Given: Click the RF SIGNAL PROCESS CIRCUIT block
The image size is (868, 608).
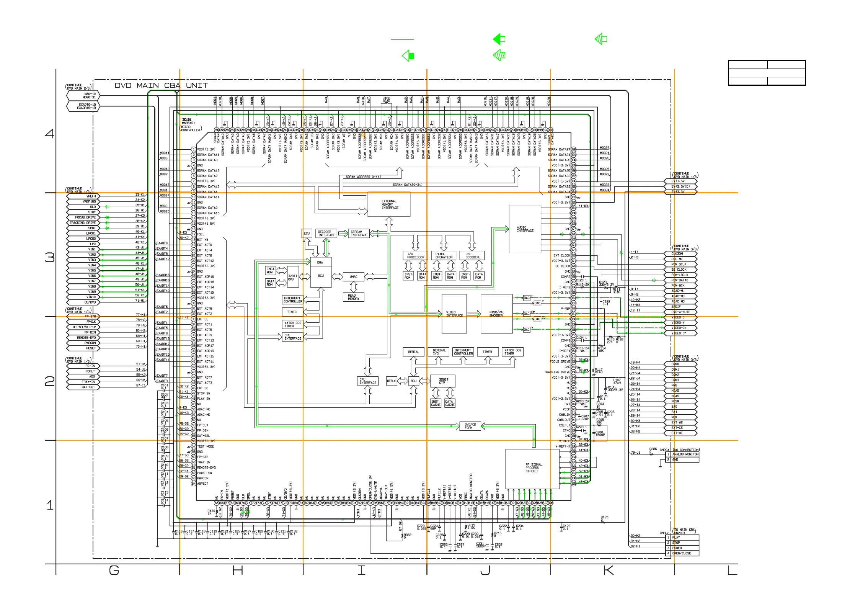Looking at the screenshot, I should click(532, 468).
